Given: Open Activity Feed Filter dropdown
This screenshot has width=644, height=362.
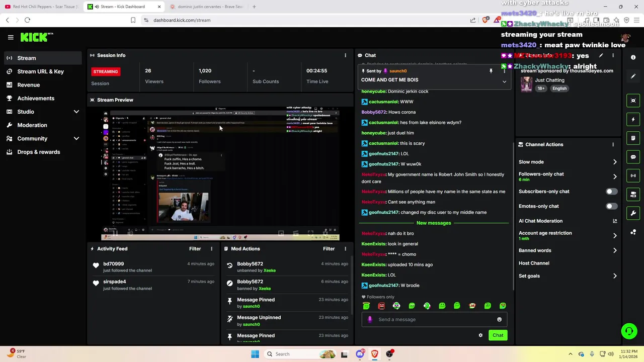Looking at the screenshot, I should click(195, 249).
